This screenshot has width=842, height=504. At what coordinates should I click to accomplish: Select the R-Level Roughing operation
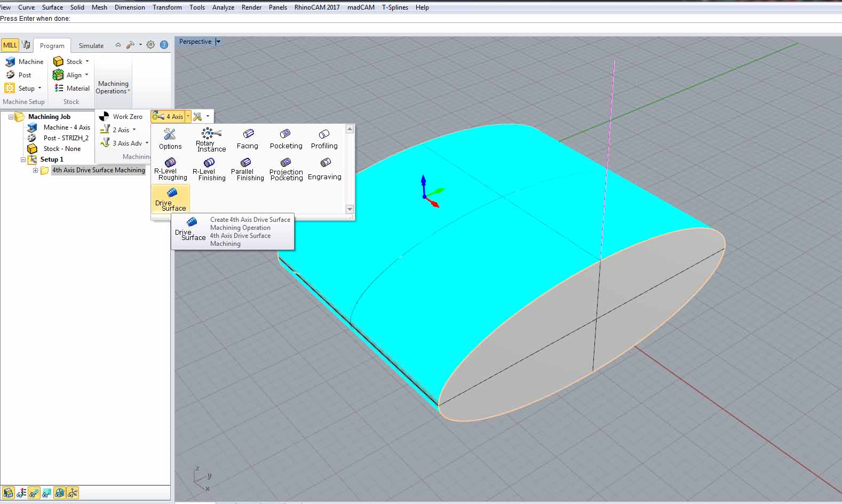click(x=171, y=169)
